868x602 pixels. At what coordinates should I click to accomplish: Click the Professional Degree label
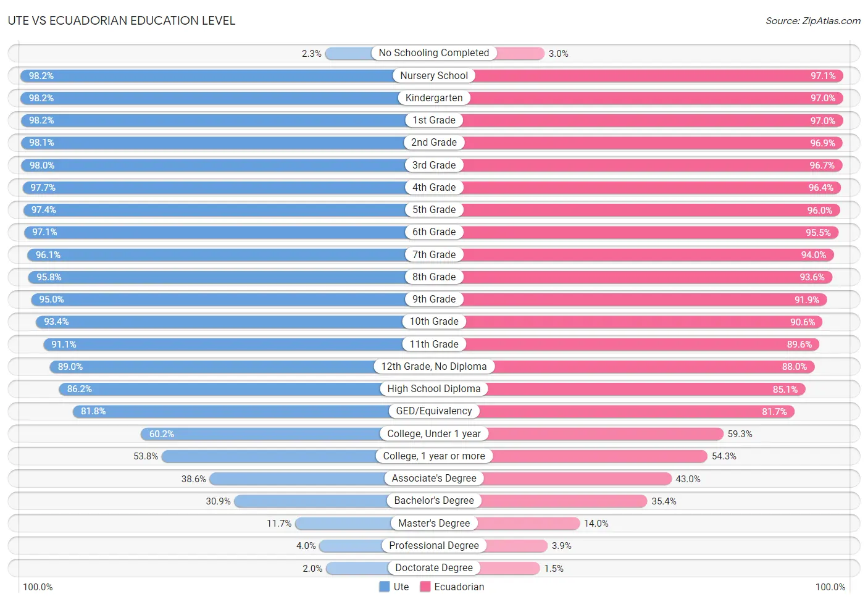434,545
